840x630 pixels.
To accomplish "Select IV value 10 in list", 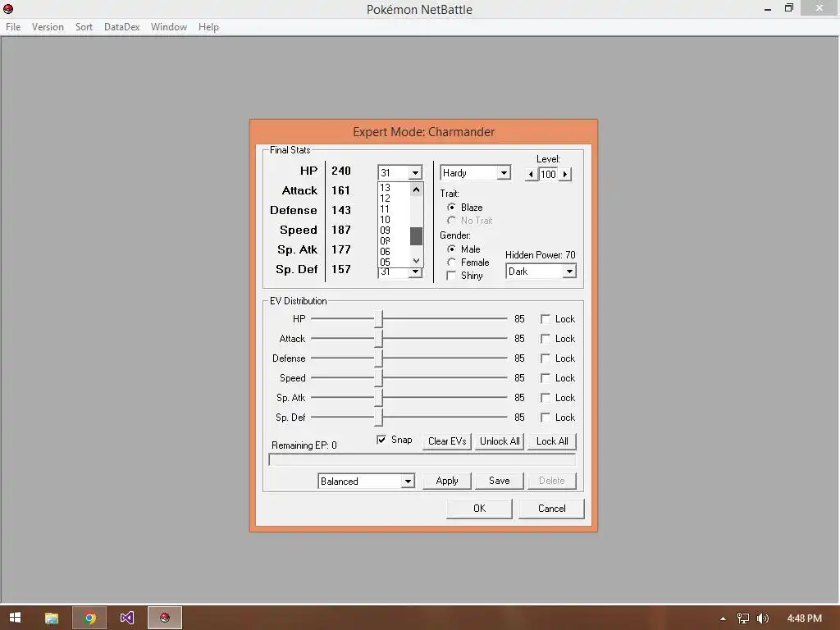I will [x=395, y=220].
